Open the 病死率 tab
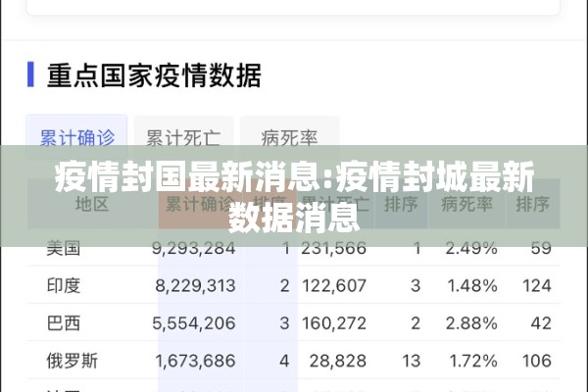Image resolution: width=588 pixels, height=392 pixels. pyautogui.click(x=289, y=137)
